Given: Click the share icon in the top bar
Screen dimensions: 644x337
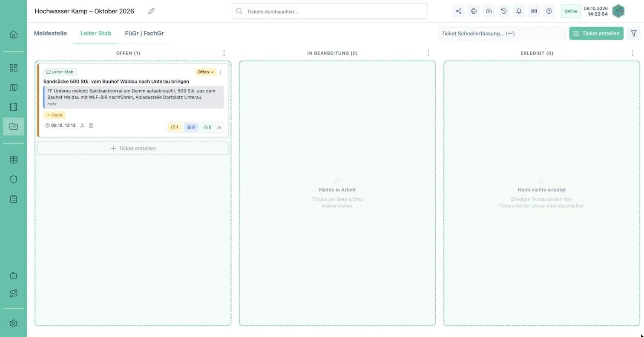Looking at the screenshot, I should click(459, 12).
